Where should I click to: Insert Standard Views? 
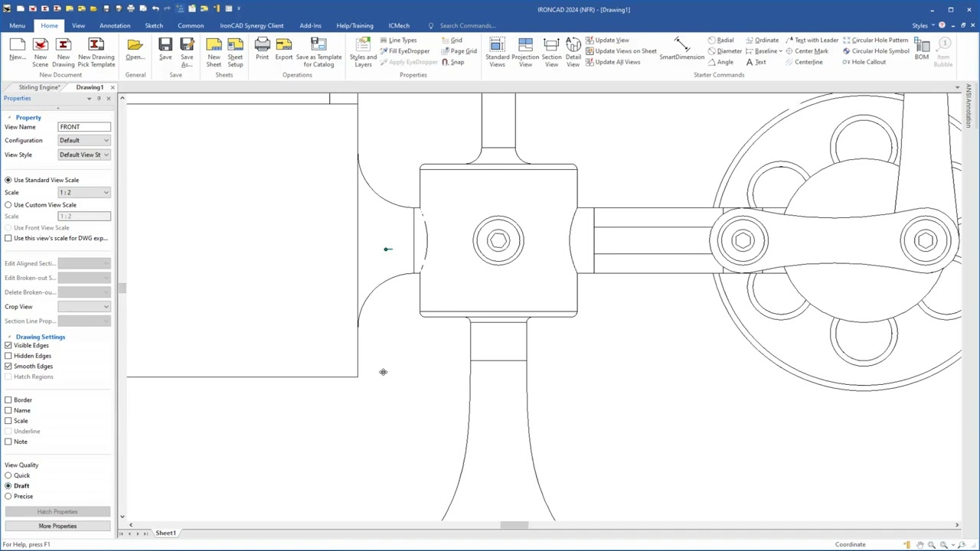coord(497,51)
